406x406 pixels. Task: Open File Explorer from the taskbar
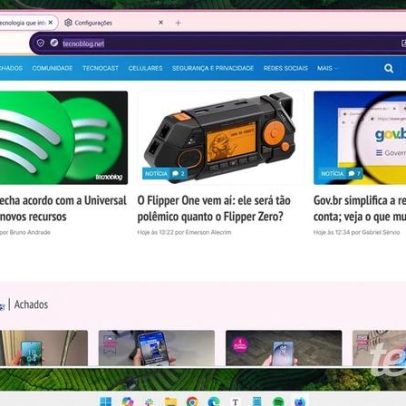click(170, 401)
